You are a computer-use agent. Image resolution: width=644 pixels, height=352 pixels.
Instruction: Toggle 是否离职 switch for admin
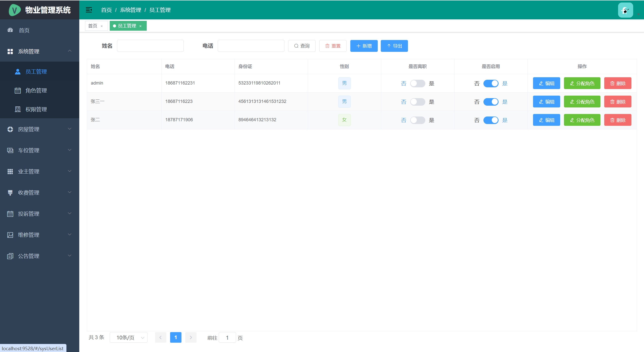(417, 84)
